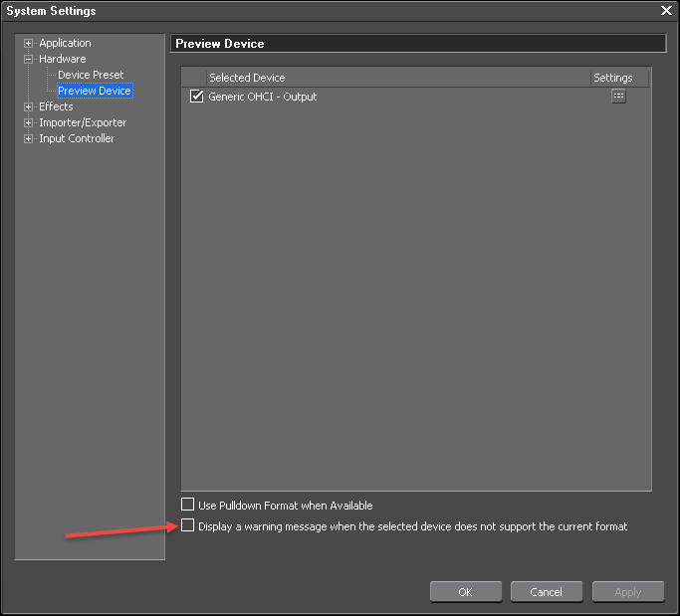Click the Selected Device column header

pos(247,78)
